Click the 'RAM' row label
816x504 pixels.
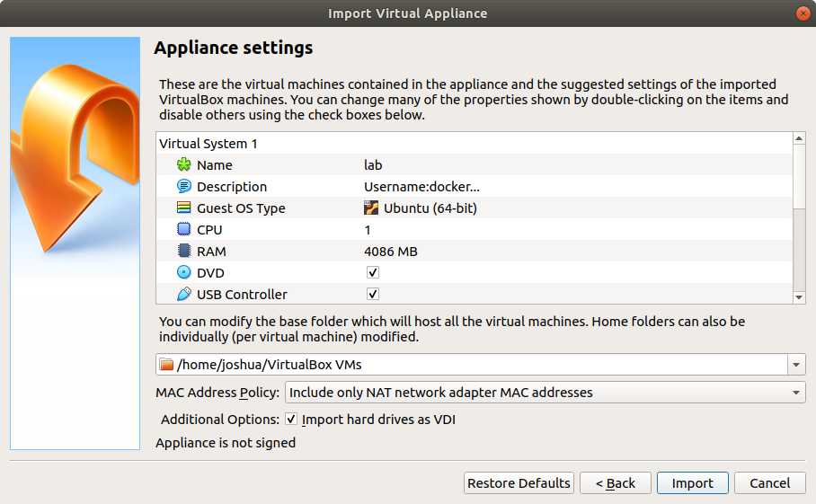tap(211, 252)
